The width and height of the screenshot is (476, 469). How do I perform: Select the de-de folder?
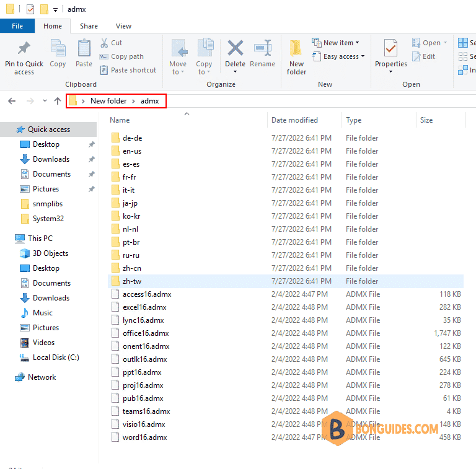[x=285, y=138]
